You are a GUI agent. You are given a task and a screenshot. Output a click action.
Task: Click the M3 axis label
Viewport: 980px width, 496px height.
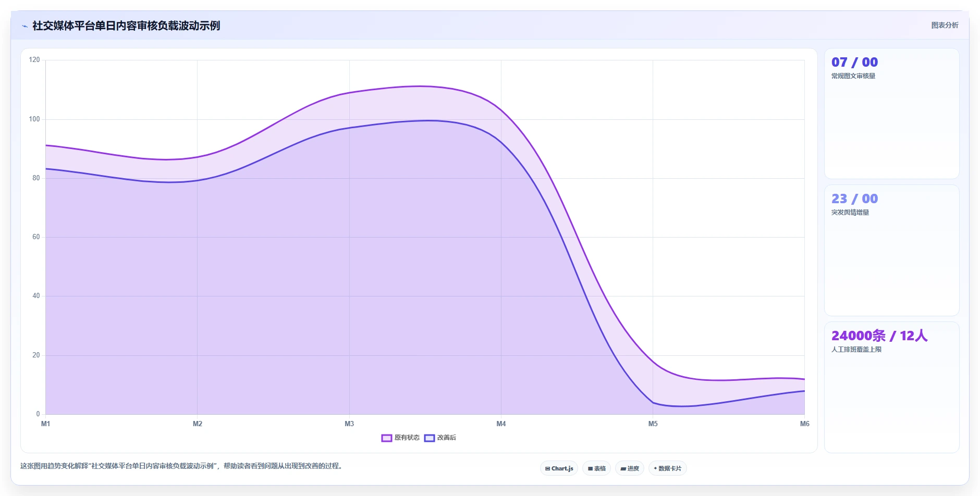pos(349,424)
